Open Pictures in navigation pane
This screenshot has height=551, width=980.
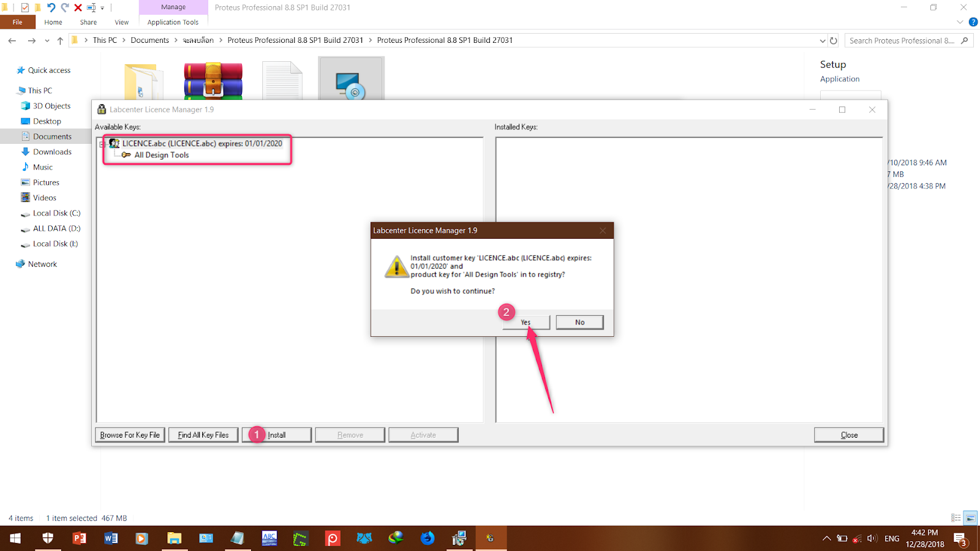point(46,182)
